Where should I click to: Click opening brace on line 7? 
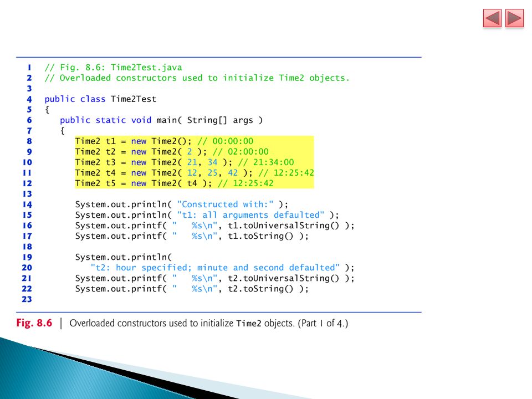point(63,131)
